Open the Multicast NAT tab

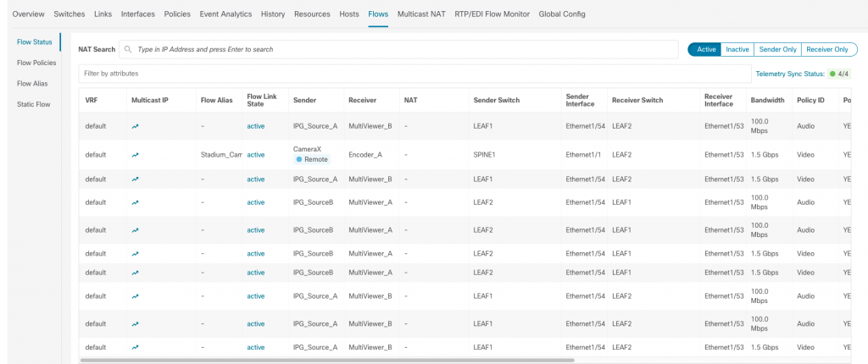[421, 14]
